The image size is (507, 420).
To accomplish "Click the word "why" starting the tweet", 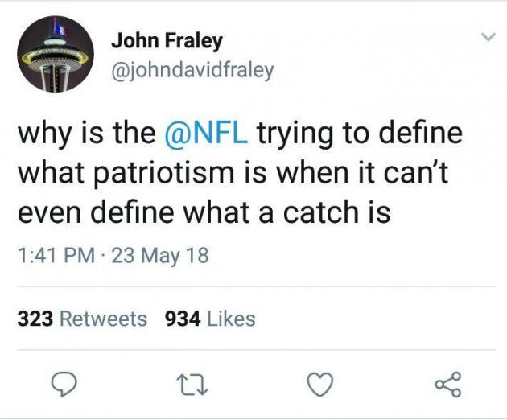I will tap(43, 132).
